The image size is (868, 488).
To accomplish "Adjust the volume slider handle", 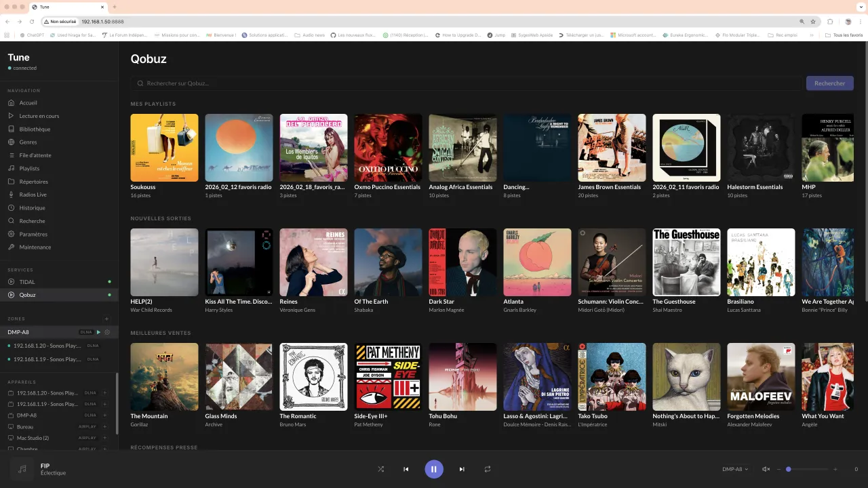I will 789,469.
